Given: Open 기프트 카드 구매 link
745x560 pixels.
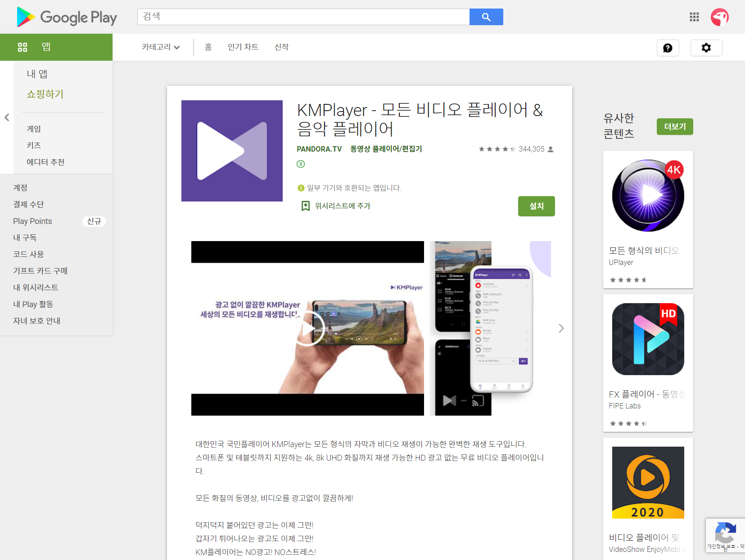Looking at the screenshot, I should (40, 271).
